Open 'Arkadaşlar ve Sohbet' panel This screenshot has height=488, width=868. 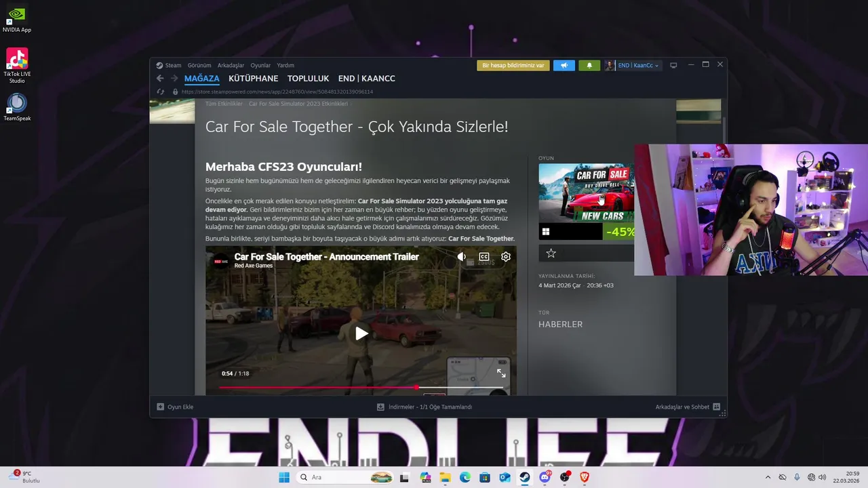point(688,407)
